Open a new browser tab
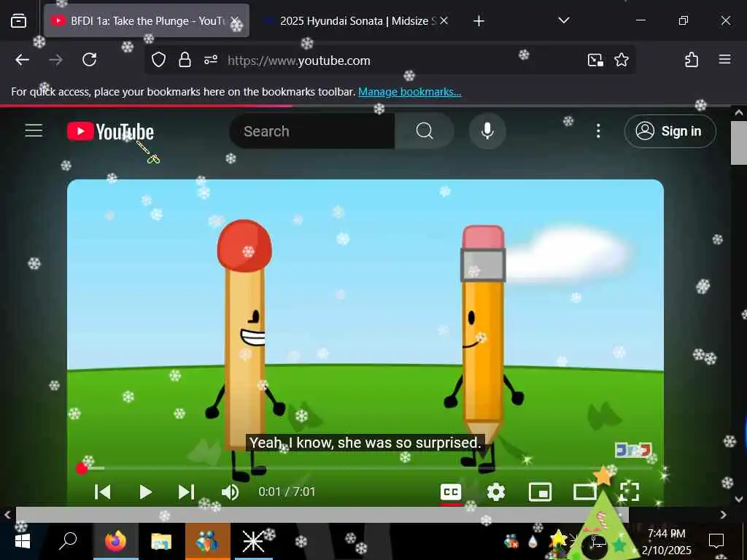 479,21
